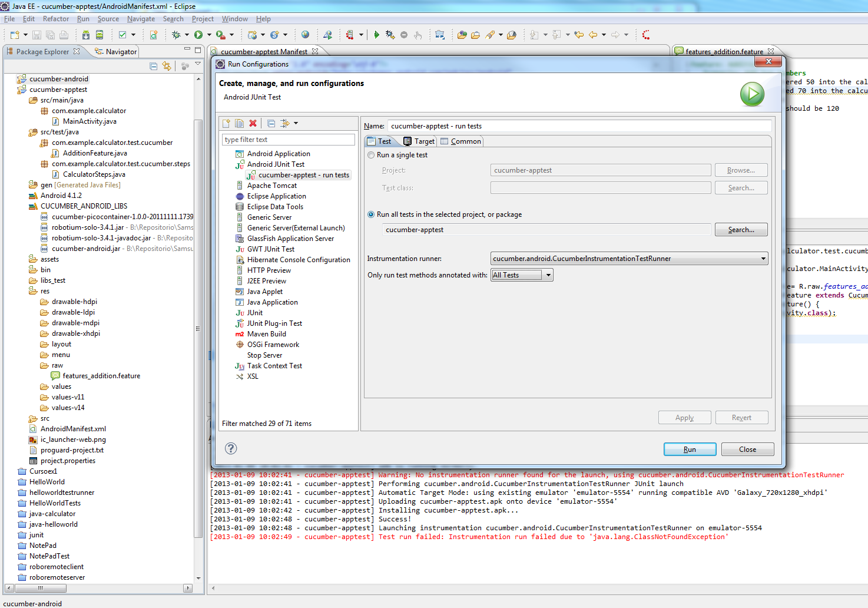Click the Back navigation arrow in toolbar
The height and width of the screenshot is (608, 868).
pyautogui.click(x=593, y=35)
